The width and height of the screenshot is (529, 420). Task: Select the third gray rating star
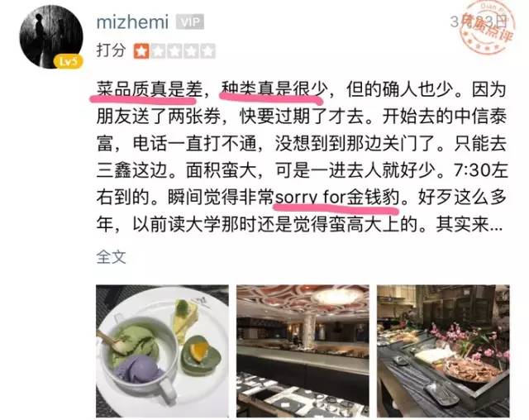point(174,51)
